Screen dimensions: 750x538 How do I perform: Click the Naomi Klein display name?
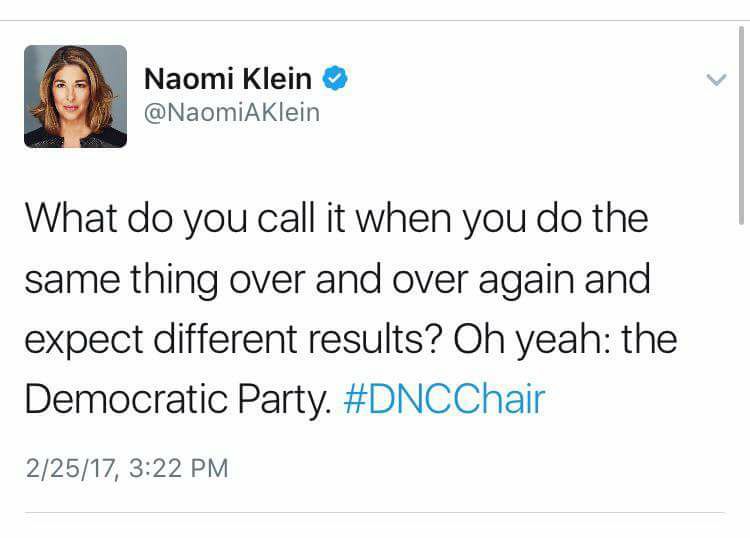228,78
